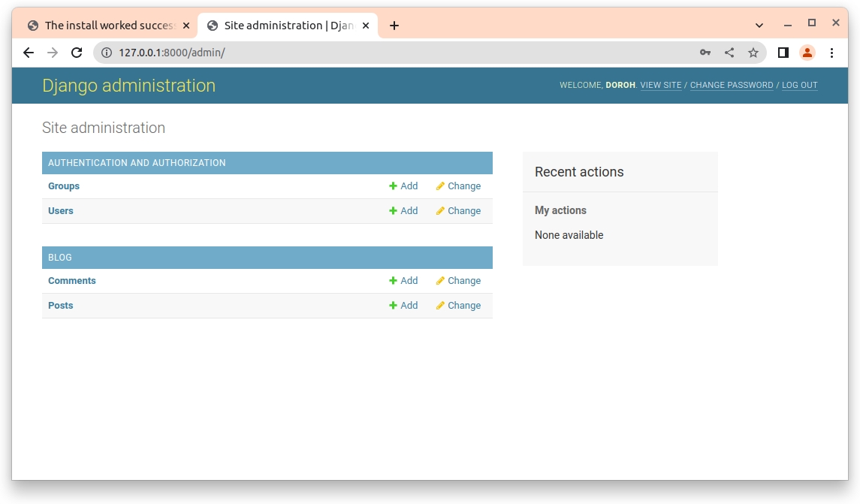
Task: Close the Site administration tab
Action: click(366, 26)
